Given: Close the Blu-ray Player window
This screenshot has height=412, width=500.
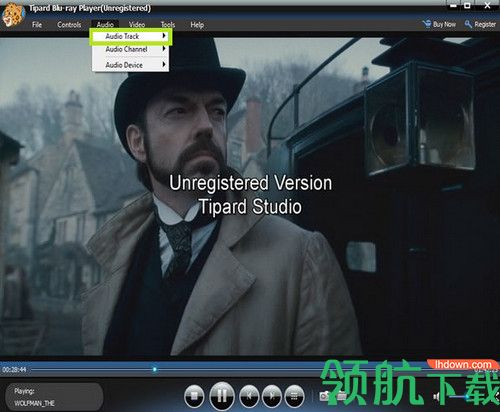Looking at the screenshot, I should [x=487, y=5].
